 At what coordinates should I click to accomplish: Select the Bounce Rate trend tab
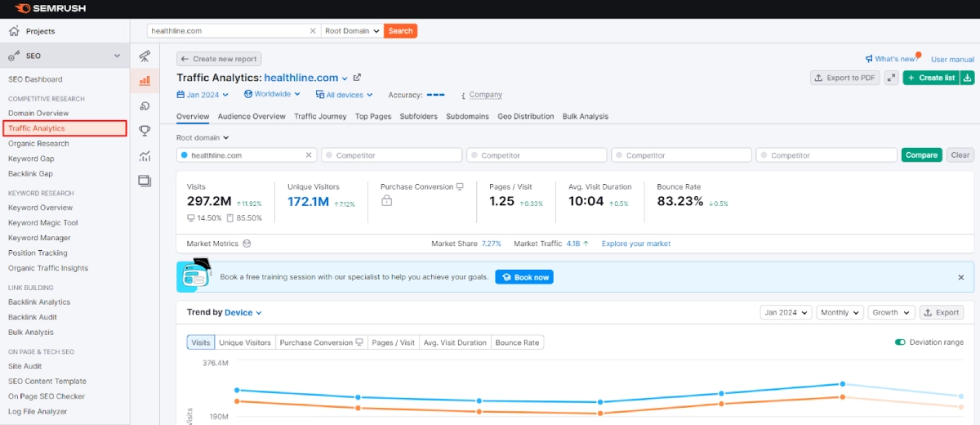click(x=517, y=342)
